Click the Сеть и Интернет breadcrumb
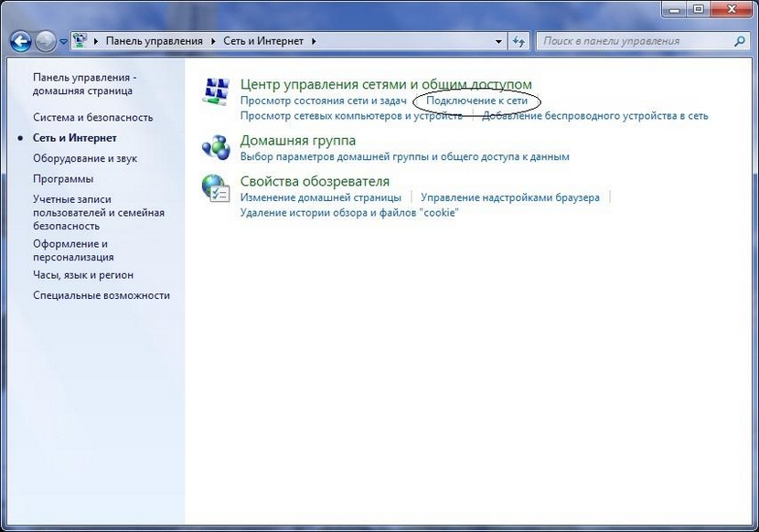 click(x=263, y=41)
